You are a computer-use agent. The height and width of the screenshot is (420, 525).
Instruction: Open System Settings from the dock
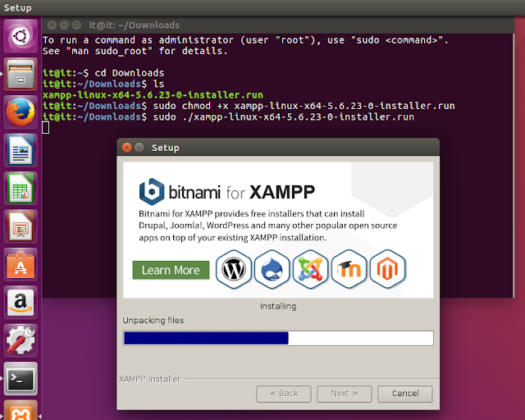[21, 340]
